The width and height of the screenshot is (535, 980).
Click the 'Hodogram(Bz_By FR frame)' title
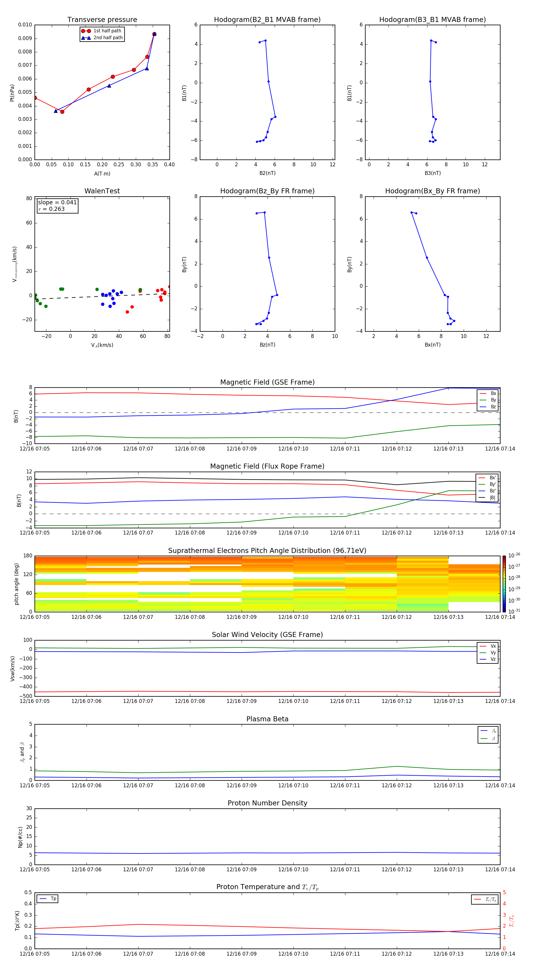pyautogui.click(x=267, y=191)
